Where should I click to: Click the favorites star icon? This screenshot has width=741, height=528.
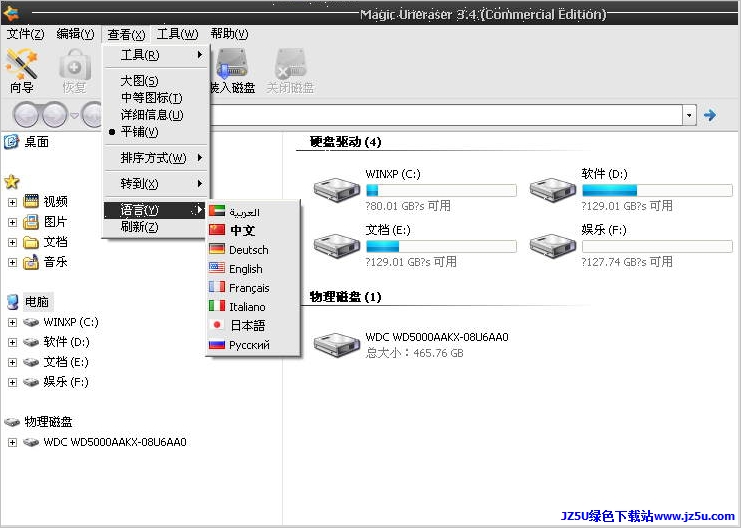tap(11, 181)
